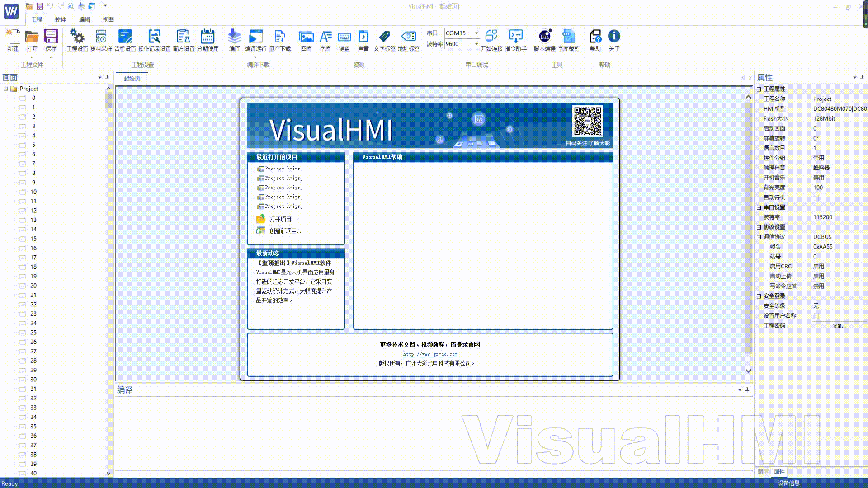Screen dimensions: 868x488
Task: Open 地址标签 address labels
Action: point(409,40)
